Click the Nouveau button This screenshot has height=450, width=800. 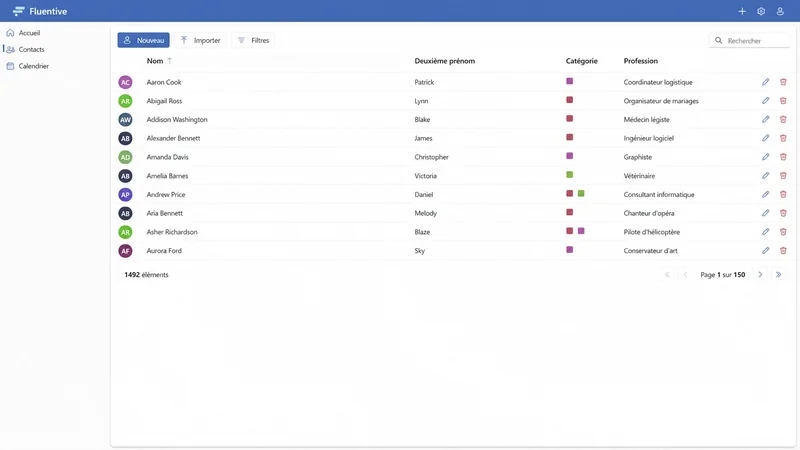coord(143,40)
